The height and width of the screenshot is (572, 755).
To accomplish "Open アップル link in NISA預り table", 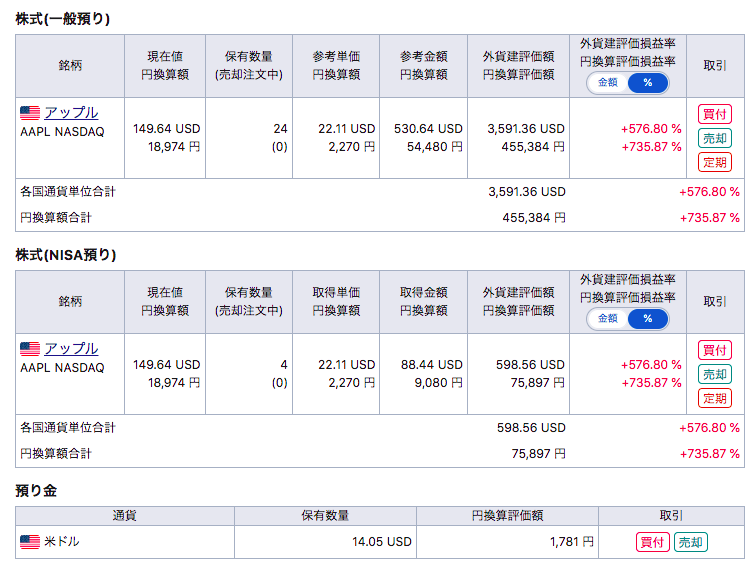I will 71,349.
